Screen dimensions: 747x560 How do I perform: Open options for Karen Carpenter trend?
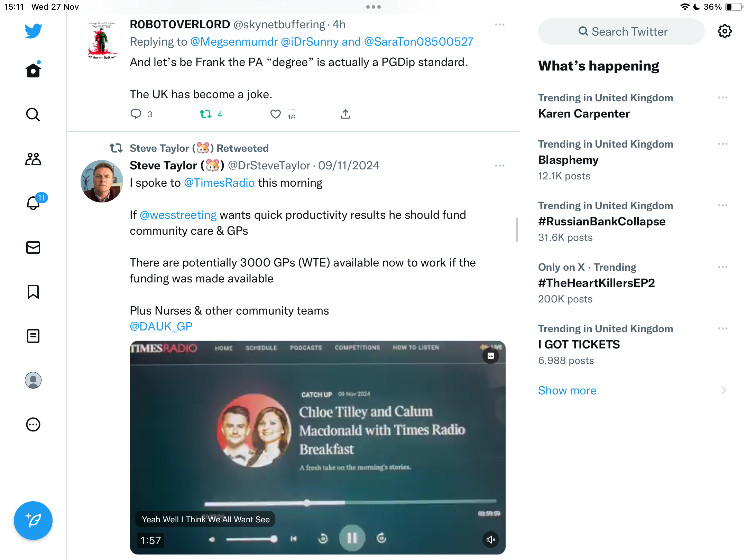723,98
